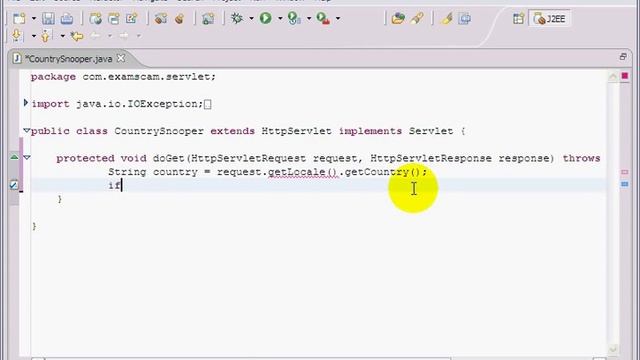Viewport: 640px width, 360px height.
Task: Click the green override marker beside doGet
Action: pyautogui.click(x=14, y=157)
